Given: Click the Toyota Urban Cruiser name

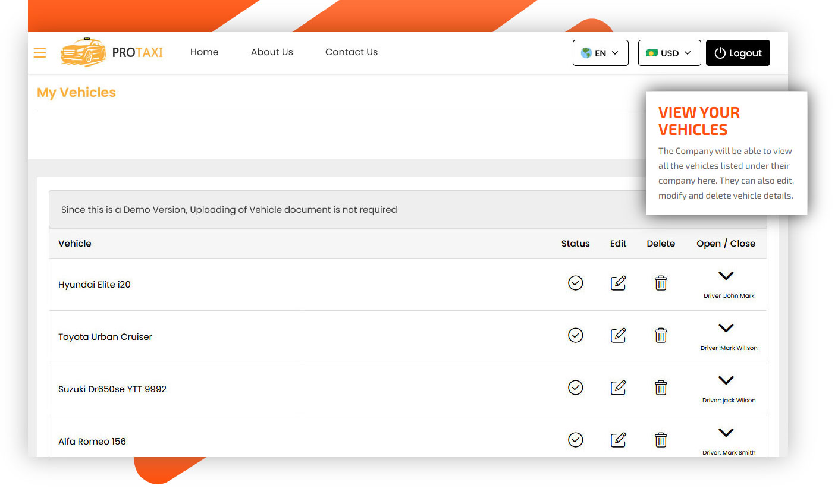Looking at the screenshot, I should tap(105, 336).
